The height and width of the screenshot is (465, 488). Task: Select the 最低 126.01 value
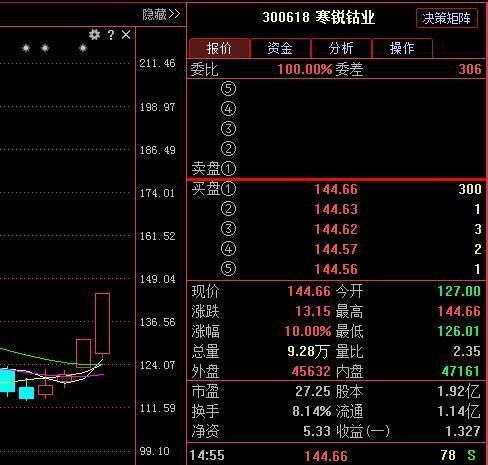tap(459, 331)
